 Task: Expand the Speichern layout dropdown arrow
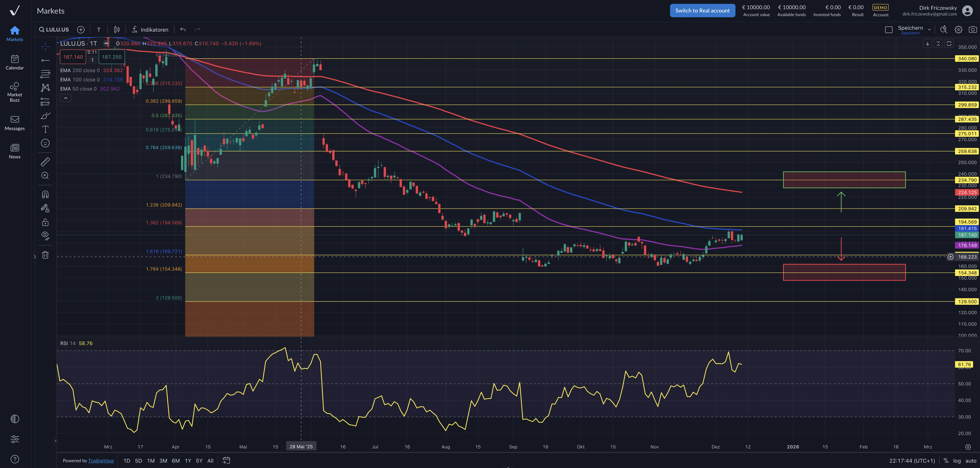click(x=929, y=30)
